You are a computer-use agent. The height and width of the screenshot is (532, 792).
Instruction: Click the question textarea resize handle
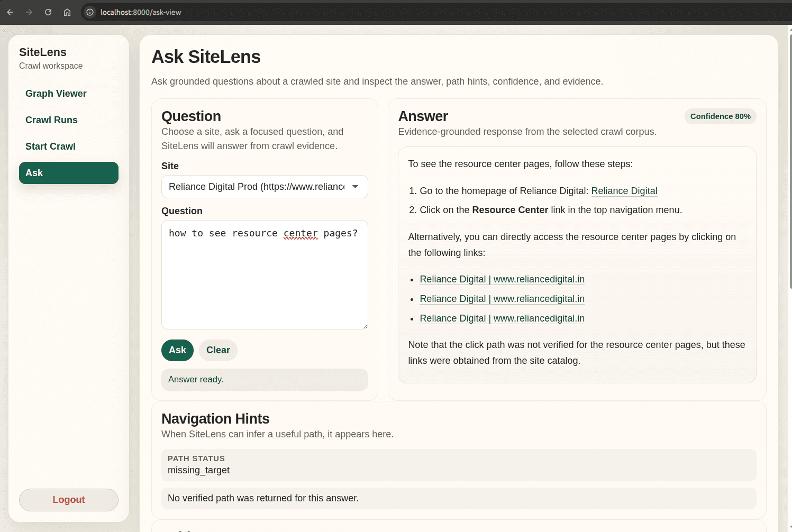(x=365, y=326)
